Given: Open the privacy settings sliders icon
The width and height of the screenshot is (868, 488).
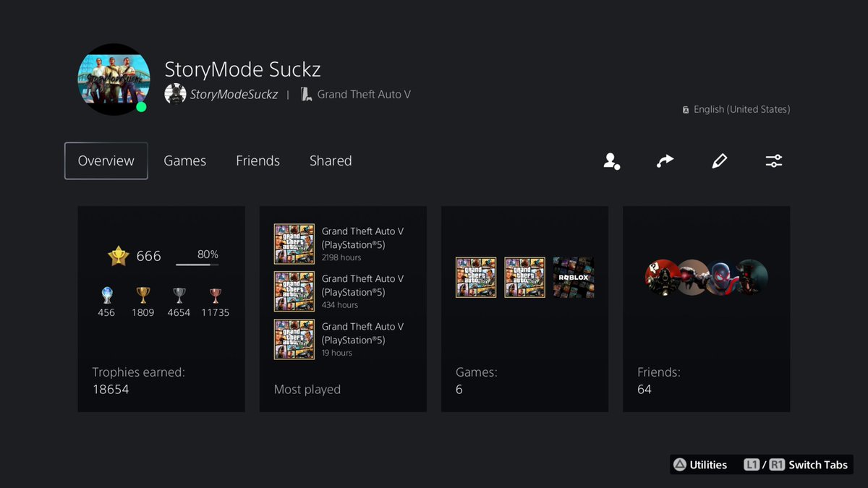Looking at the screenshot, I should point(774,161).
